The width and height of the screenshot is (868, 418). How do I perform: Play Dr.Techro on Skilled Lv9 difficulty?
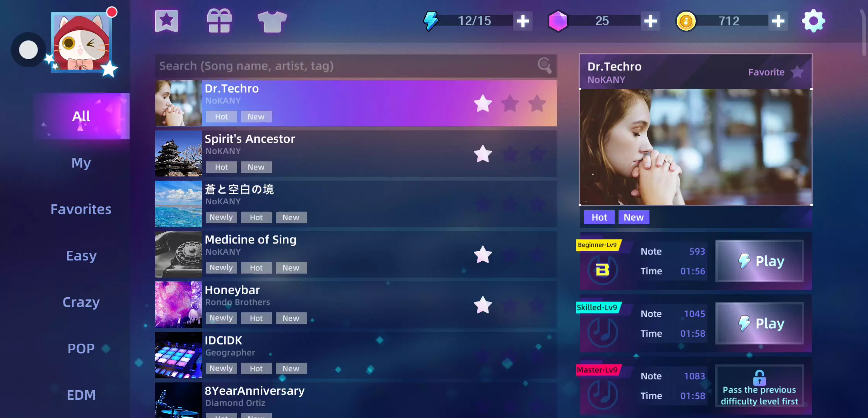(x=760, y=324)
